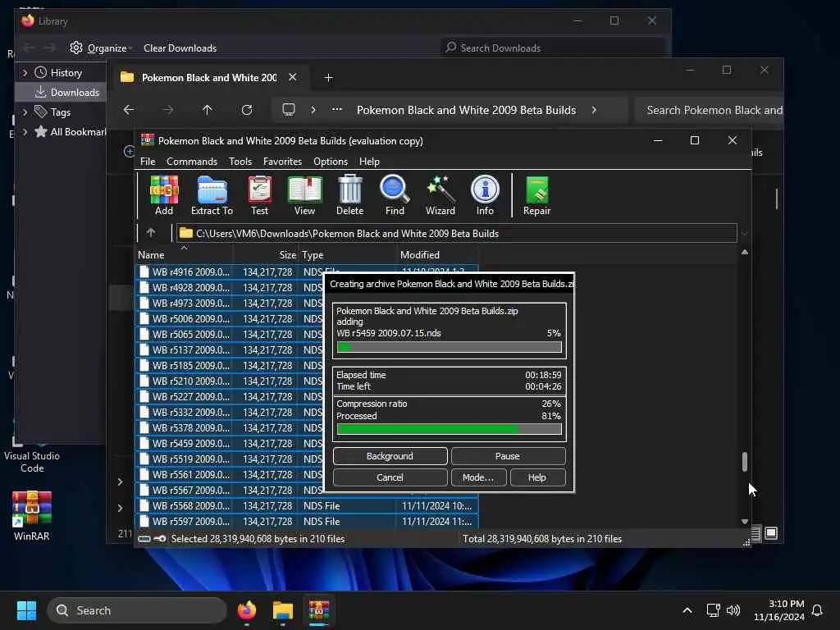Open the Options menu
840x630 pixels.
331,162
